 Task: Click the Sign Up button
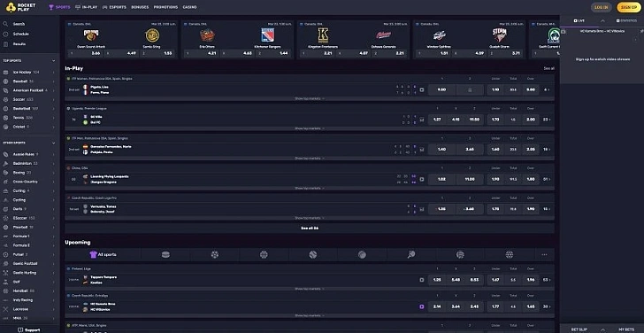pos(629,7)
